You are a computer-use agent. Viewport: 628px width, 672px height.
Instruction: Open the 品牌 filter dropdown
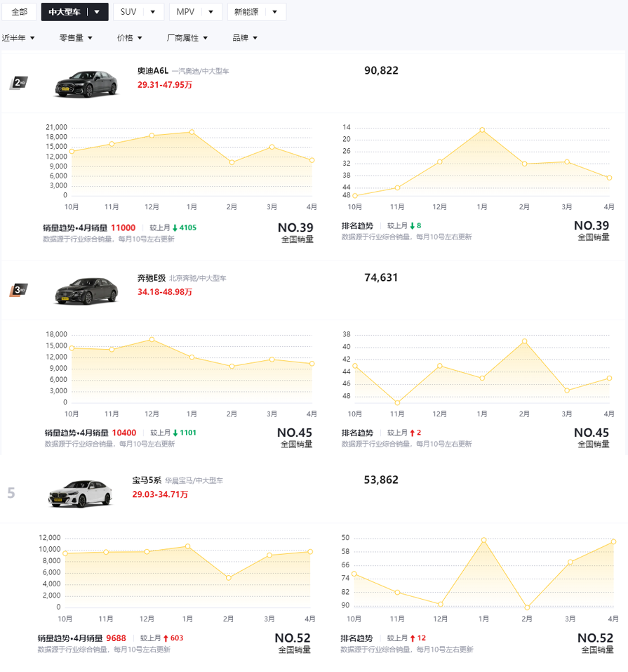click(245, 38)
